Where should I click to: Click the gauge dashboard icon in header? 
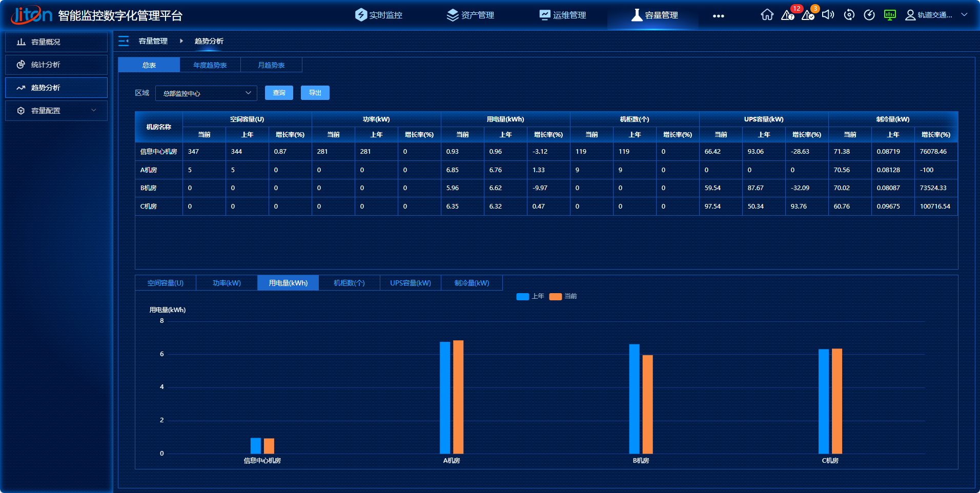869,15
